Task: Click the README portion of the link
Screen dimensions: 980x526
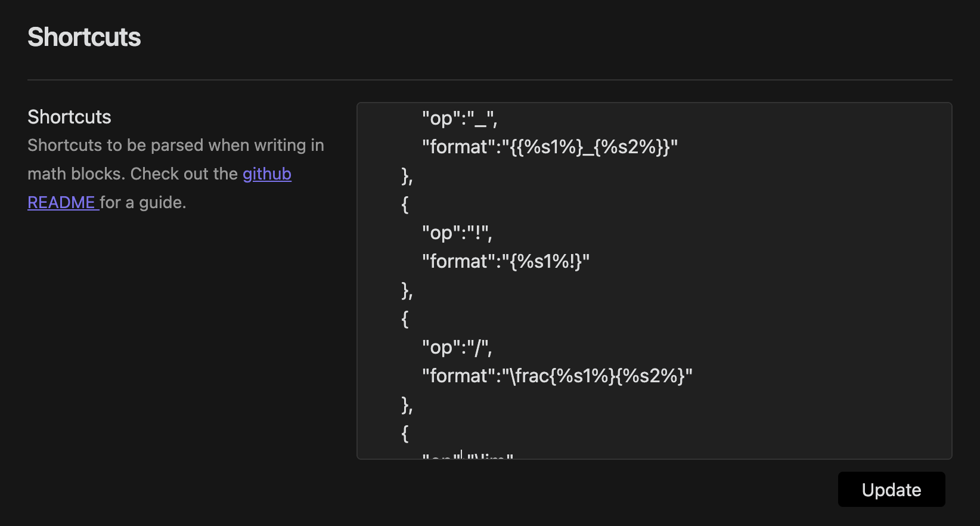Action: click(61, 203)
